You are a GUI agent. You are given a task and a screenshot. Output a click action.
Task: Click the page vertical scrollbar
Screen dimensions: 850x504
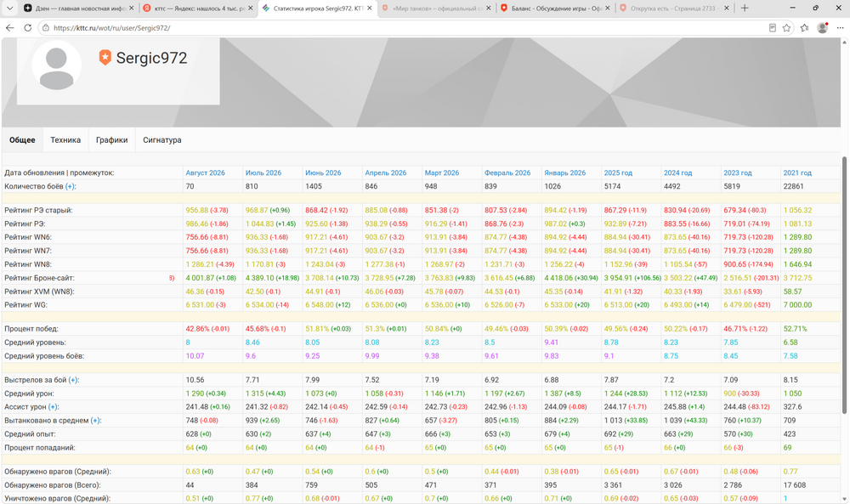[844, 286]
